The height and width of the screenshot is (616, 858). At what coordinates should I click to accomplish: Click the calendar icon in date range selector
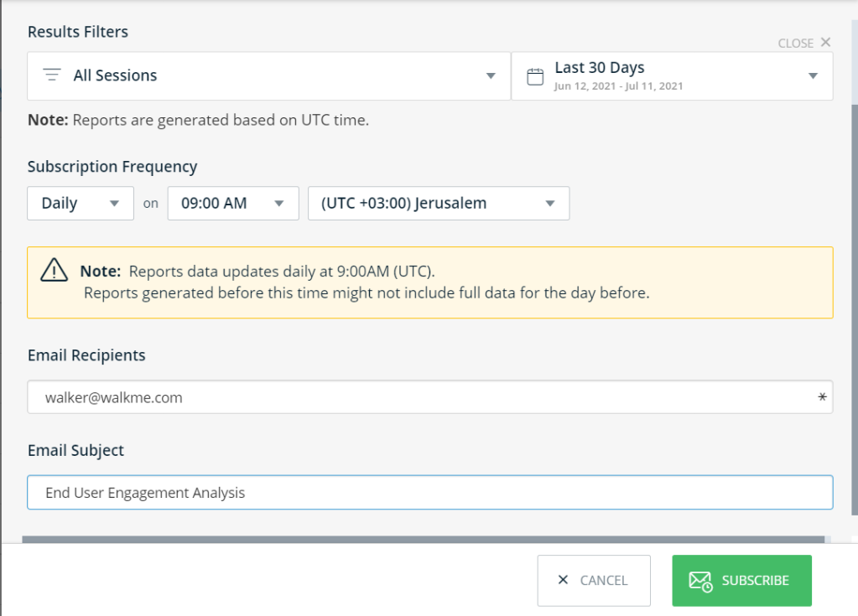coord(534,77)
